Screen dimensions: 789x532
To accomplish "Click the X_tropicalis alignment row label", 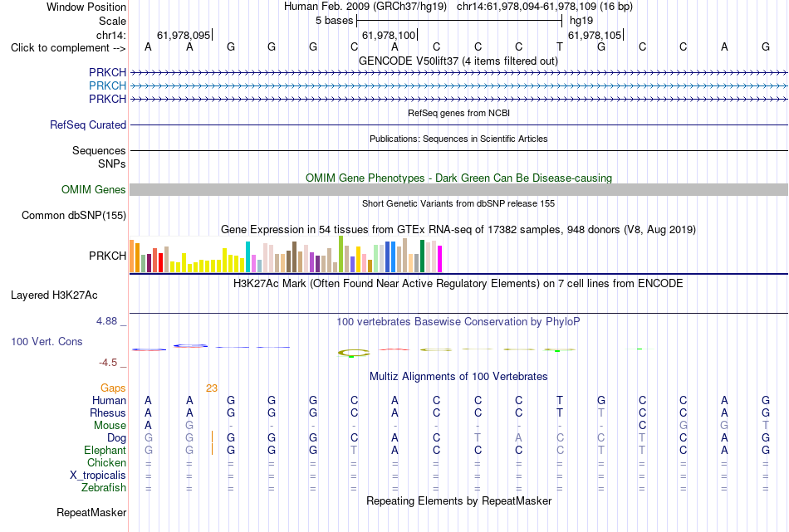I will coord(98,476).
